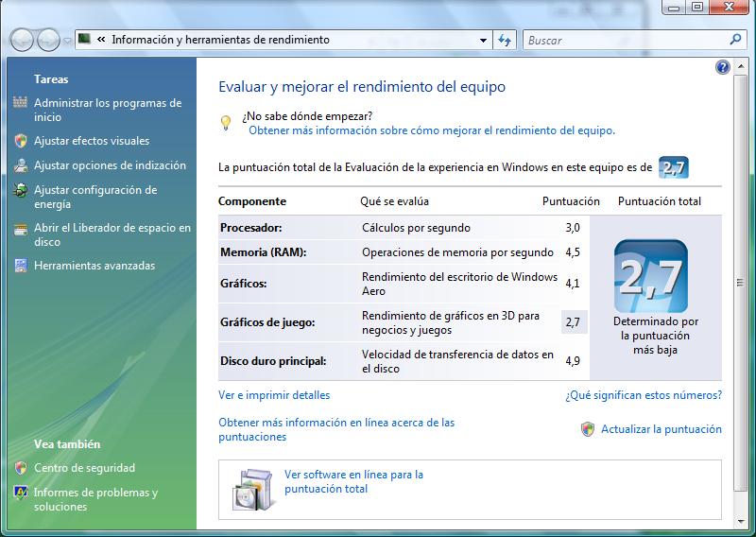This screenshot has width=756, height=537.
Task: Click the forward navigation arrow button
Action: (47, 40)
